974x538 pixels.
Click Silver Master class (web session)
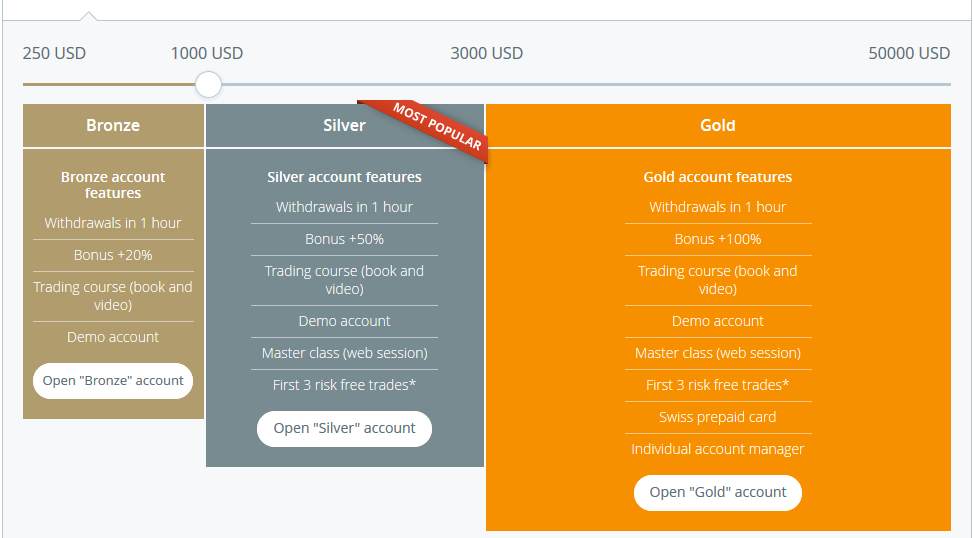pos(344,353)
